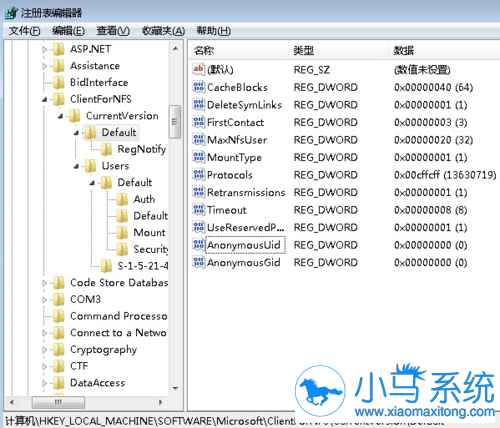Select the UseReservedP... value name
This screenshot has height=428, width=500.
pyautogui.click(x=246, y=227)
